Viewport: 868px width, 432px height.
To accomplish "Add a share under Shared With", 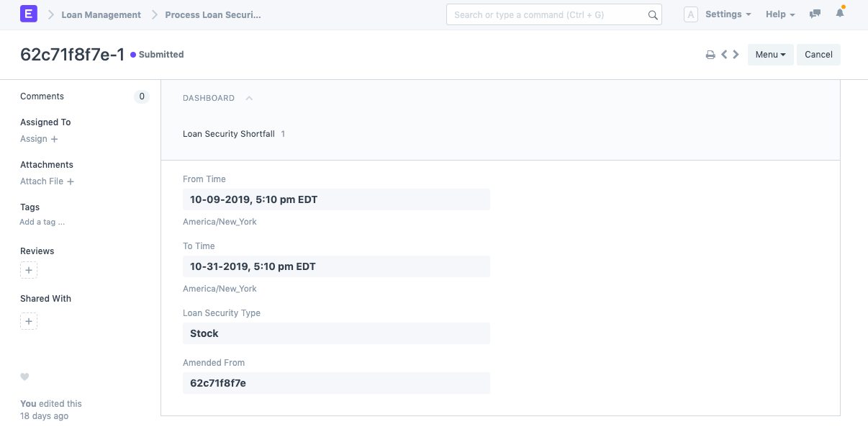I will [x=29, y=321].
